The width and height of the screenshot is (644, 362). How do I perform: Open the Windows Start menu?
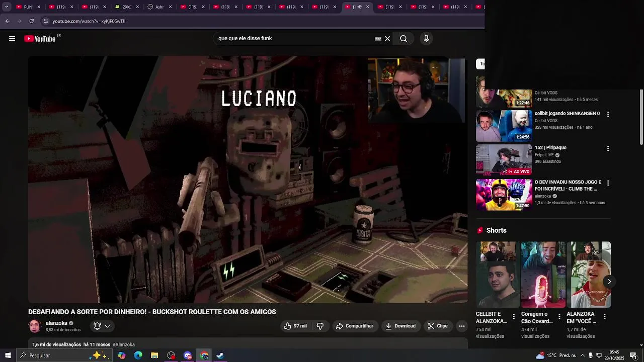tap(8, 355)
